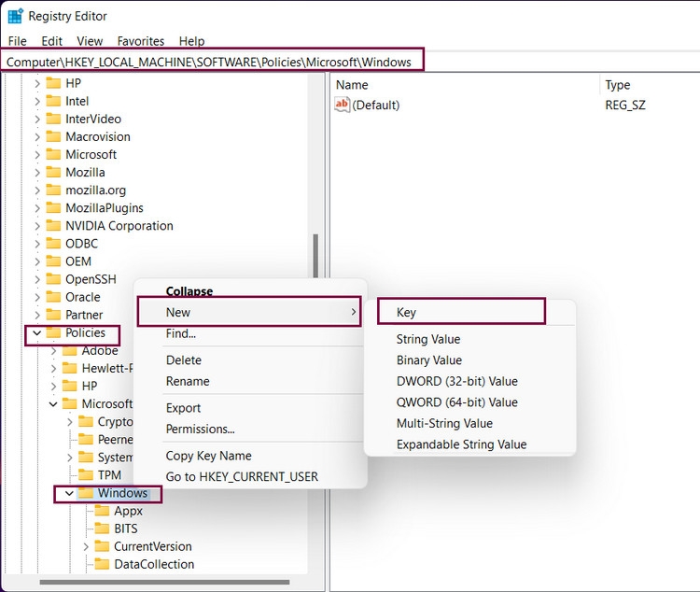The width and height of the screenshot is (700, 592).
Task: Click the DataCollection folder icon
Action: coord(102,564)
